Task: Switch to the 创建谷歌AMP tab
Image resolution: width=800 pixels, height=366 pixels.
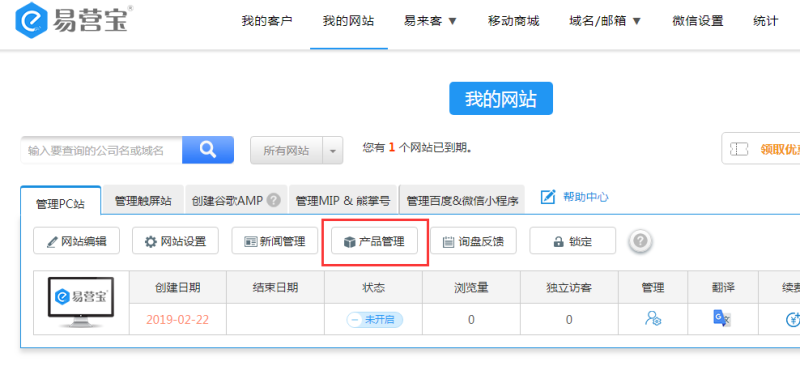Action: (x=237, y=200)
